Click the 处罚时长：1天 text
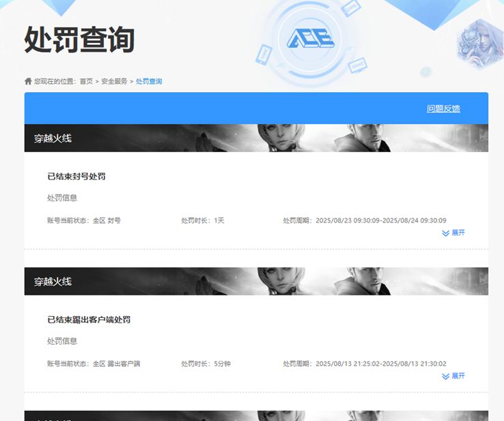 (203, 220)
